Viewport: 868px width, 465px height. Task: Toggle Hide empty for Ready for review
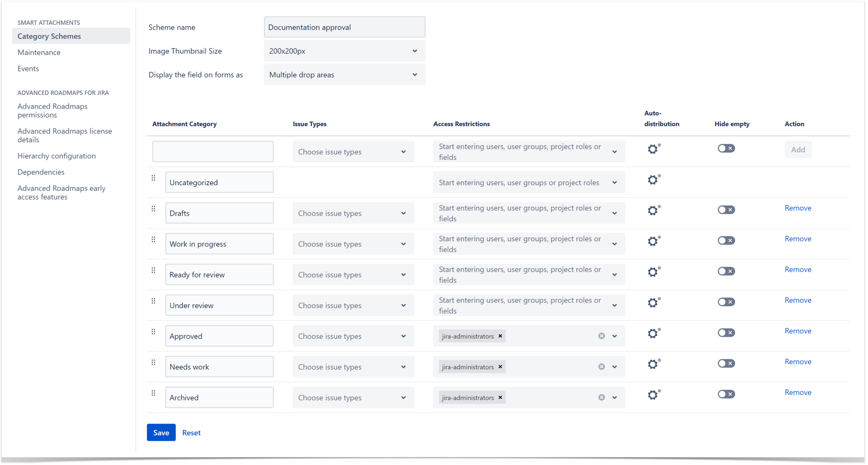[726, 271]
